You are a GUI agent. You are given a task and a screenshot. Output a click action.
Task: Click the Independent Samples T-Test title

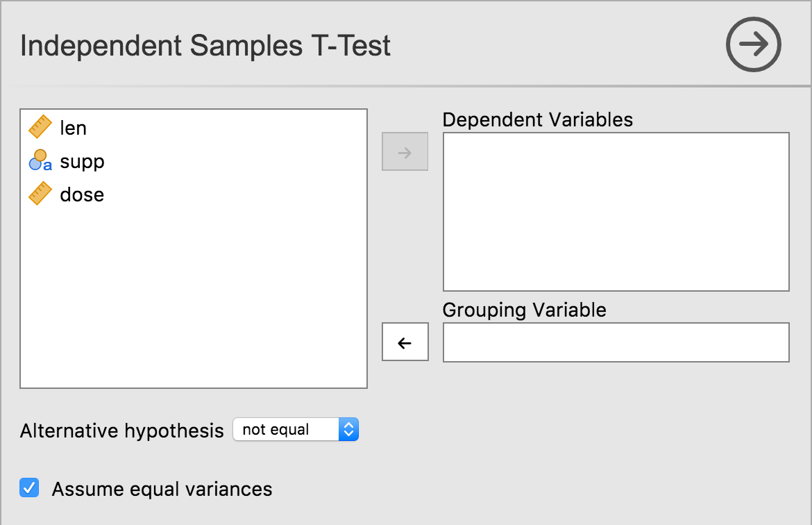pyautogui.click(x=205, y=46)
